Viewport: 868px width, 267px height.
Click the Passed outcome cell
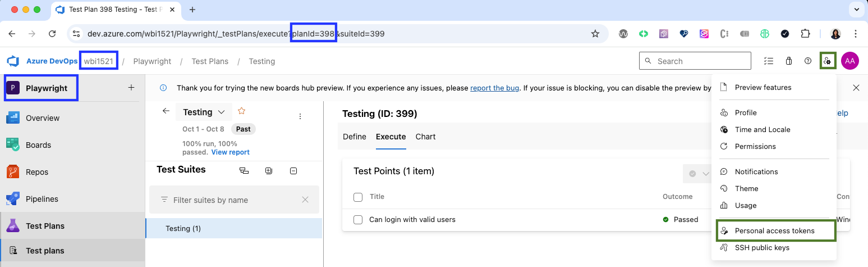pos(681,219)
